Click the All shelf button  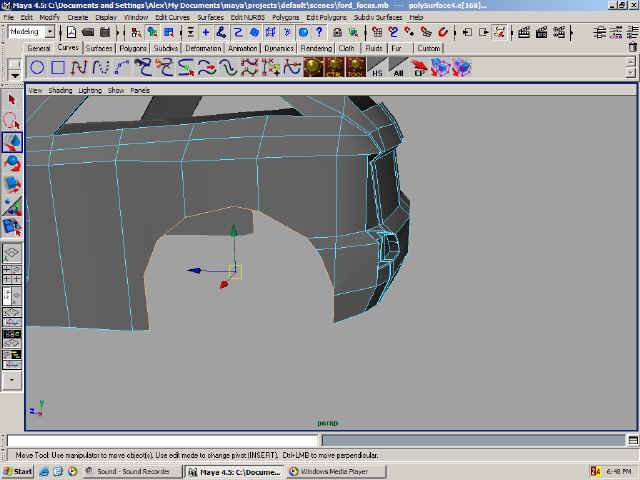pos(397,68)
